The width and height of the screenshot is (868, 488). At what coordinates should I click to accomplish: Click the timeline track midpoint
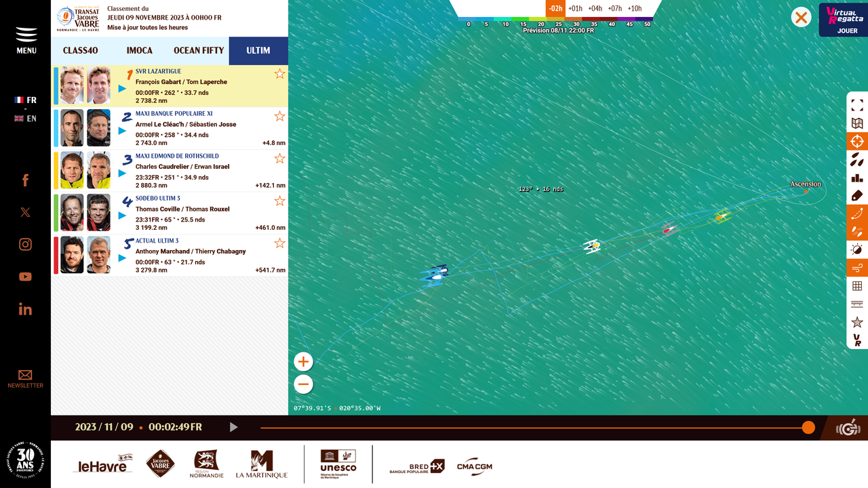(x=534, y=428)
